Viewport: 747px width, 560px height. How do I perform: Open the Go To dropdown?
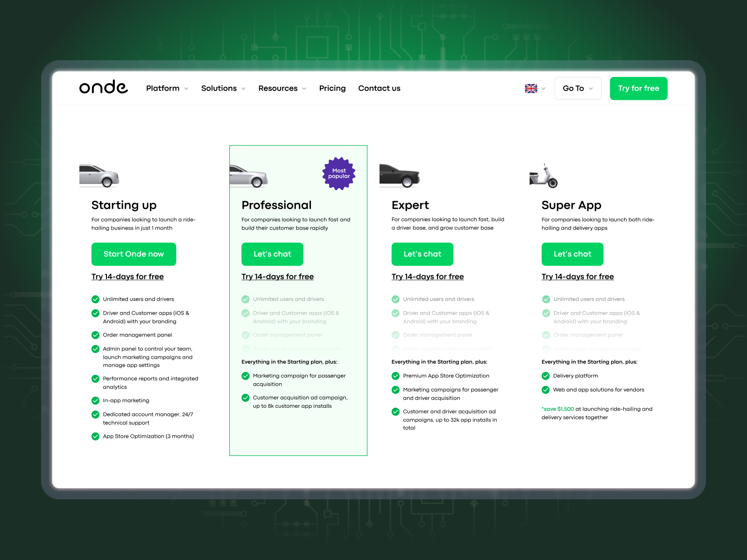pos(578,88)
